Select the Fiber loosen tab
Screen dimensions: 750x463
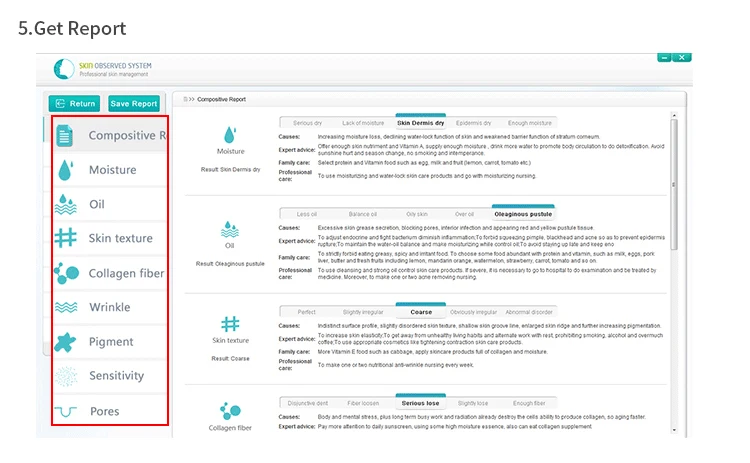click(x=363, y=403)
